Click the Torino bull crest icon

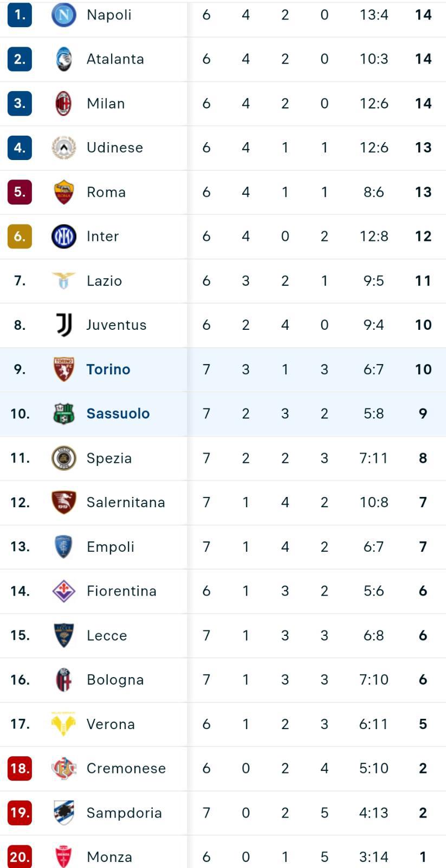[63, 369]
